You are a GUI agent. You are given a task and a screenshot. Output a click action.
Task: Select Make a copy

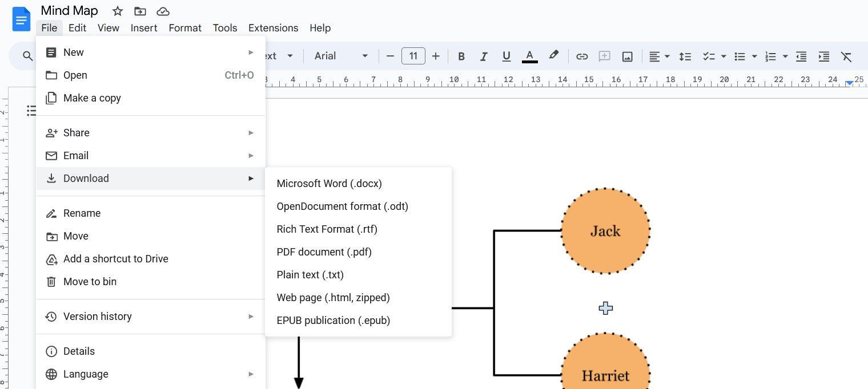tap(91, 98)
